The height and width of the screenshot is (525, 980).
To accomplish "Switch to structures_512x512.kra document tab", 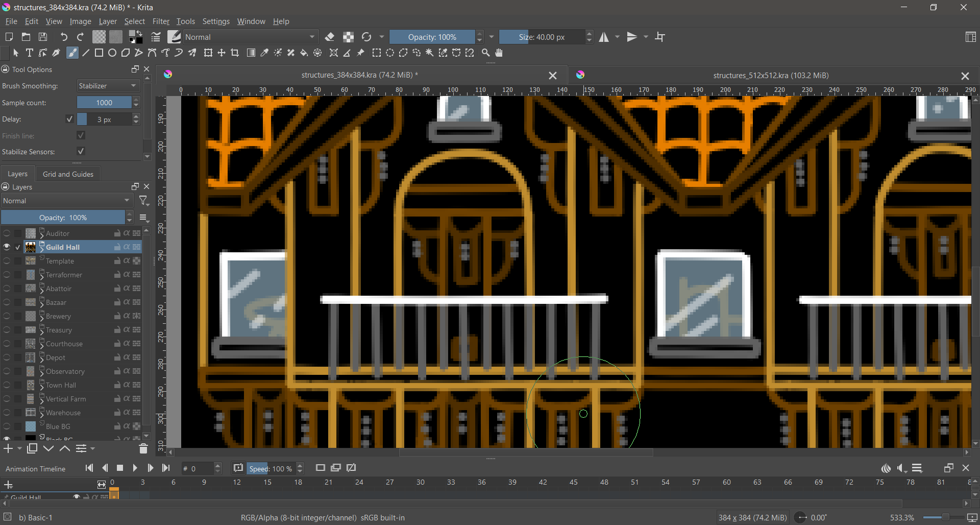I will coord(770,76).
